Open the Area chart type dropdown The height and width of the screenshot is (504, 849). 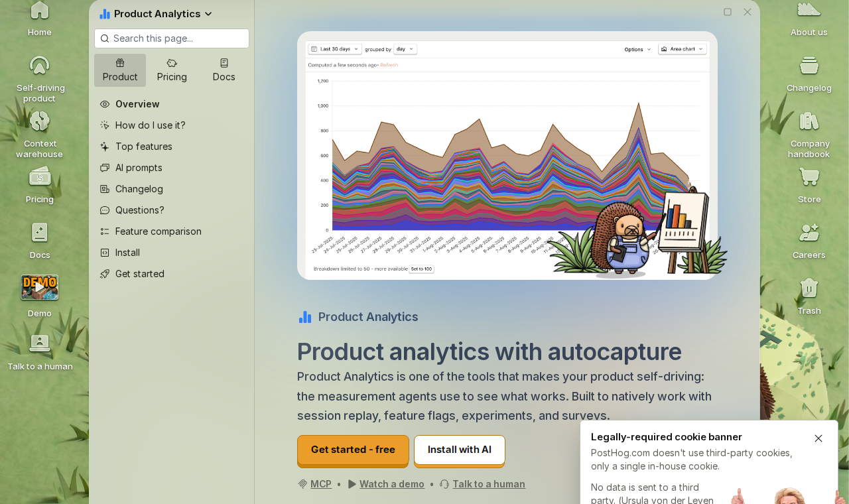pyautogui.click(x=683, y=49)
